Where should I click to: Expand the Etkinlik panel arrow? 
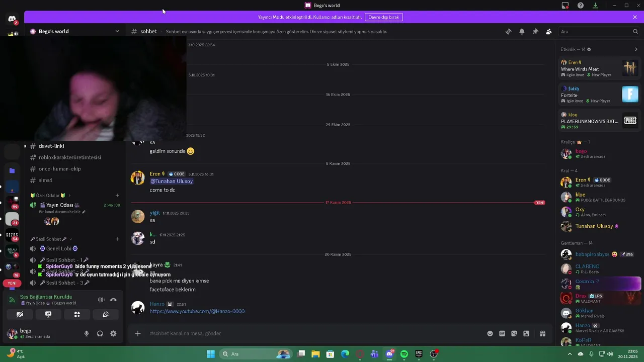pyautogui.click(x=636, y=49)
